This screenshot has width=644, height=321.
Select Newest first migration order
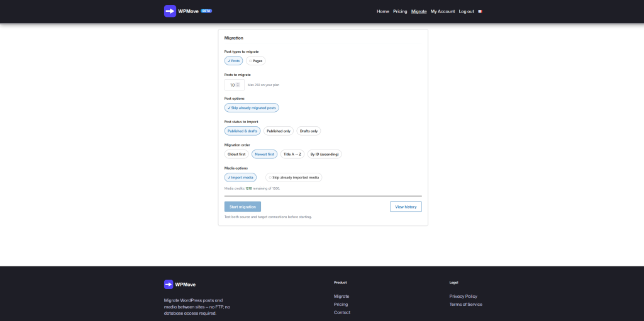pyautogui.click(x=265, y=155)
